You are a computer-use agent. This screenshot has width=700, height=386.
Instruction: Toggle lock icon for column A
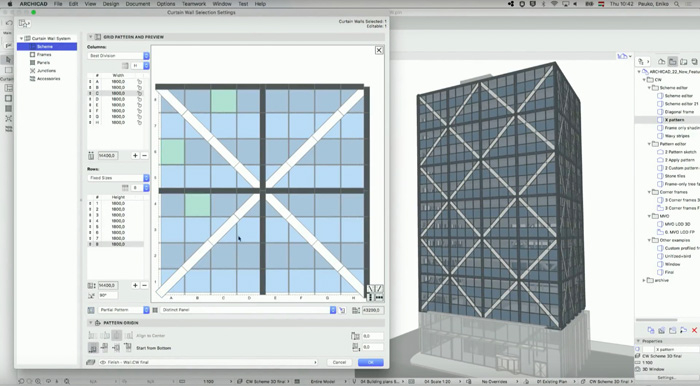(139, 82)
